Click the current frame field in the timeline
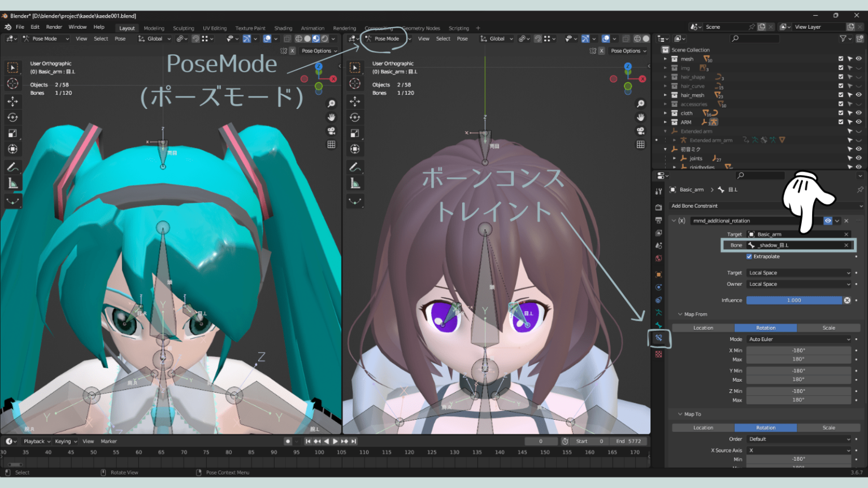868x488 pixels. point(541,441)
